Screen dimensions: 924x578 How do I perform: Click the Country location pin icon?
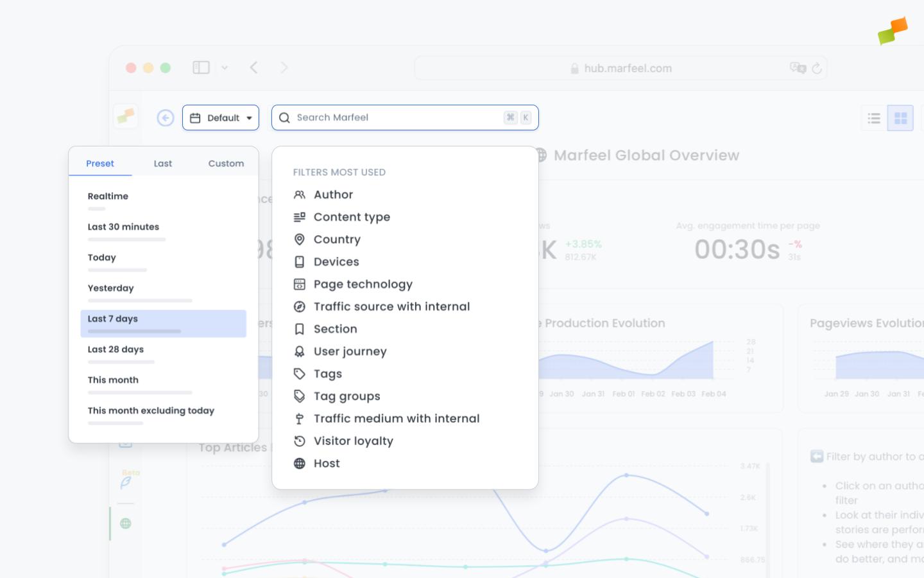(300, 239)
